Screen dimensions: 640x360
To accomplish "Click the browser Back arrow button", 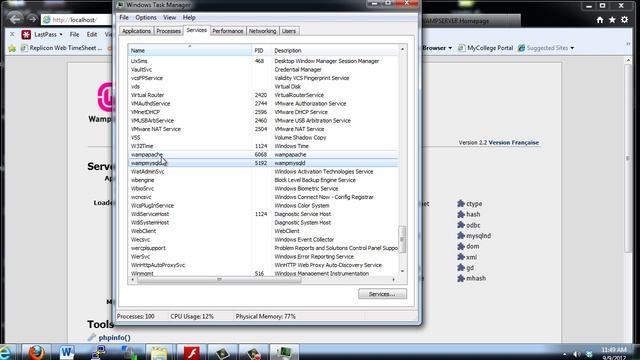I will (x=15, y=19).
